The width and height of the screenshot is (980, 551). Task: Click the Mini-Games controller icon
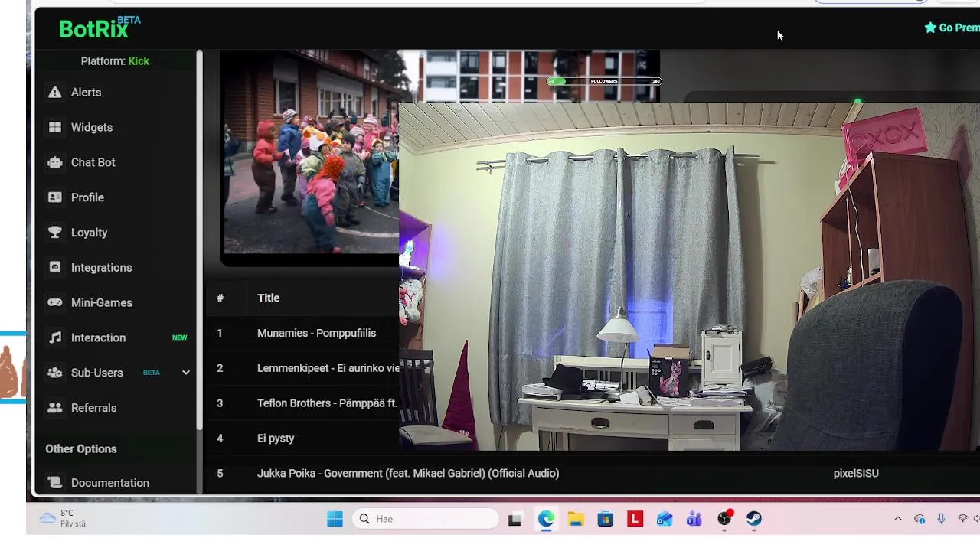(54, 302)
